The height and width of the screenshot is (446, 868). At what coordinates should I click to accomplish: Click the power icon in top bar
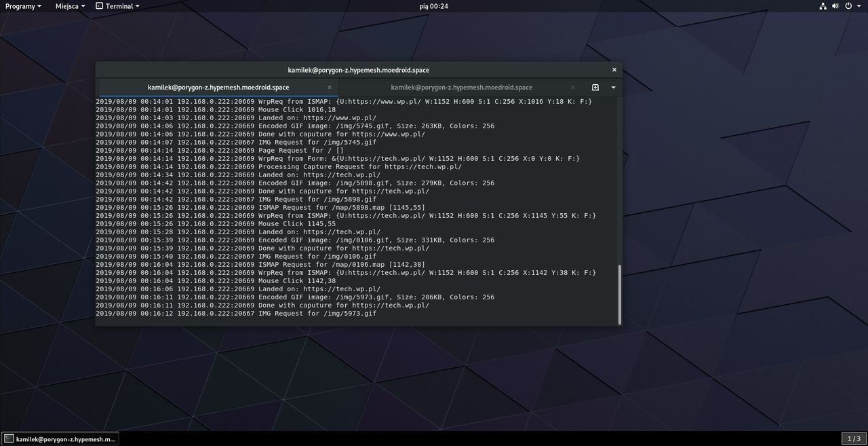click(848, 6)
